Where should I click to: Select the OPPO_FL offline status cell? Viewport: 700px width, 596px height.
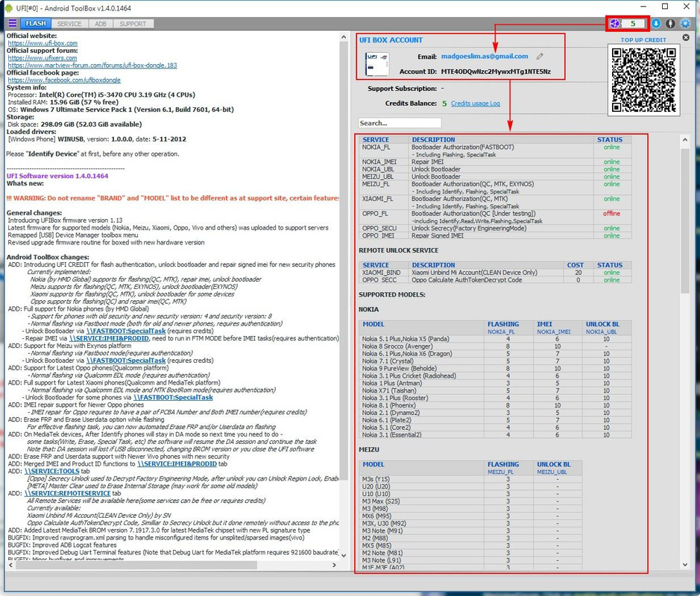[611, 214]
